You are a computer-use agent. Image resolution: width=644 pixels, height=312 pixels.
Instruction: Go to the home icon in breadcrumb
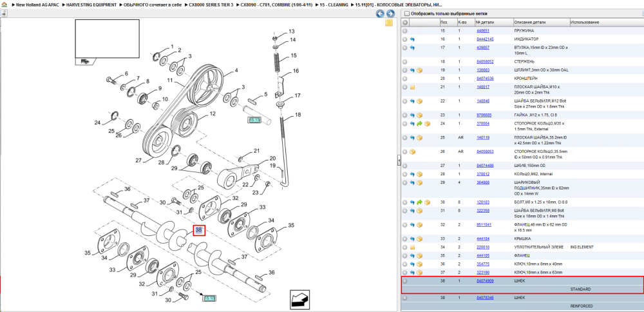(4, 4)
